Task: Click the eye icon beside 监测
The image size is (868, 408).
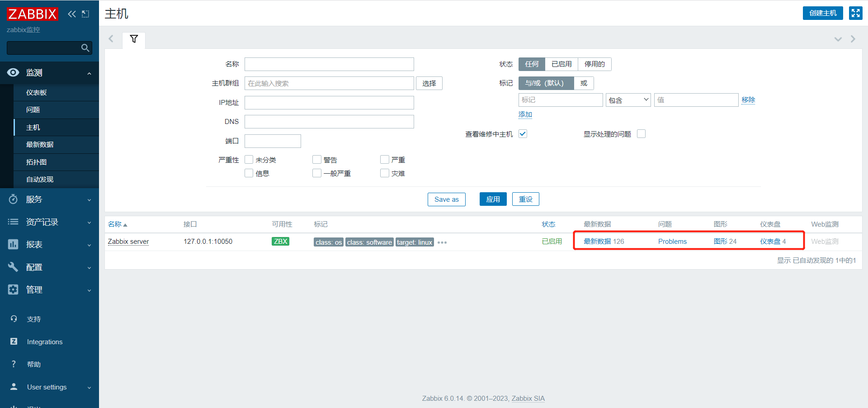Action: [x=13, y=72]
